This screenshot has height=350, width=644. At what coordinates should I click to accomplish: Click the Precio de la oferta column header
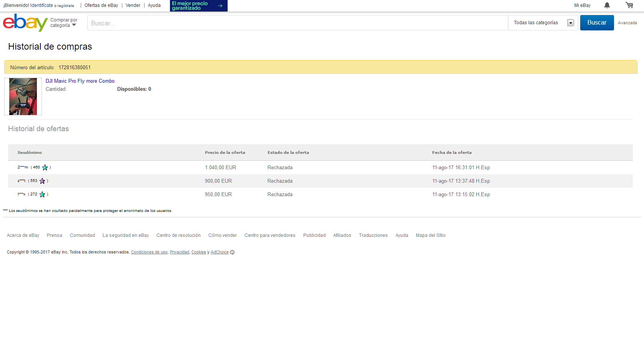pos(225,153)
